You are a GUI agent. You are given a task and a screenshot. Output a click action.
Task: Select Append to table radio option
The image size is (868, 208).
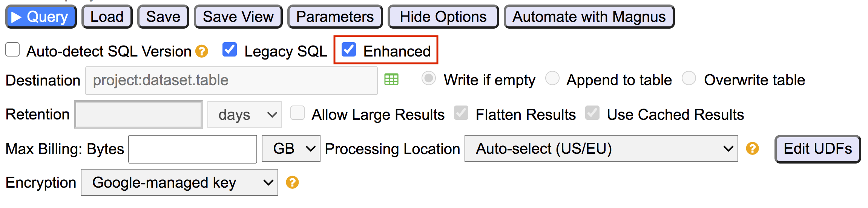coord(552,79)
